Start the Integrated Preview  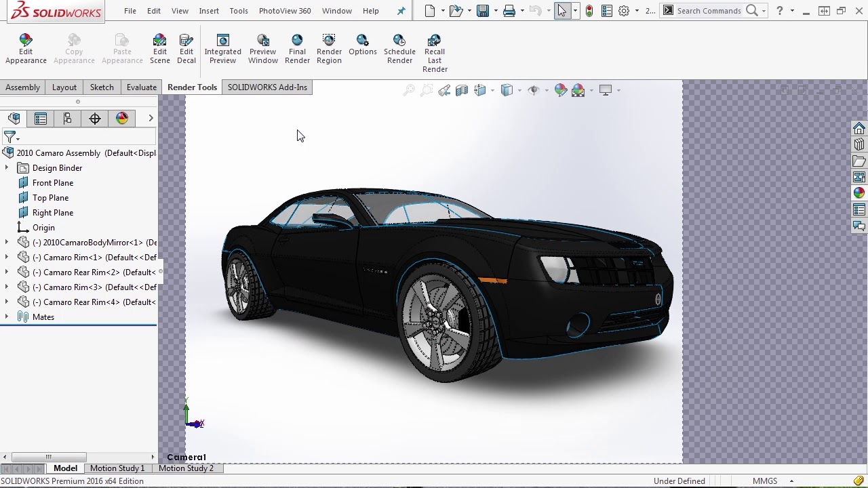[x=222, y=49]
